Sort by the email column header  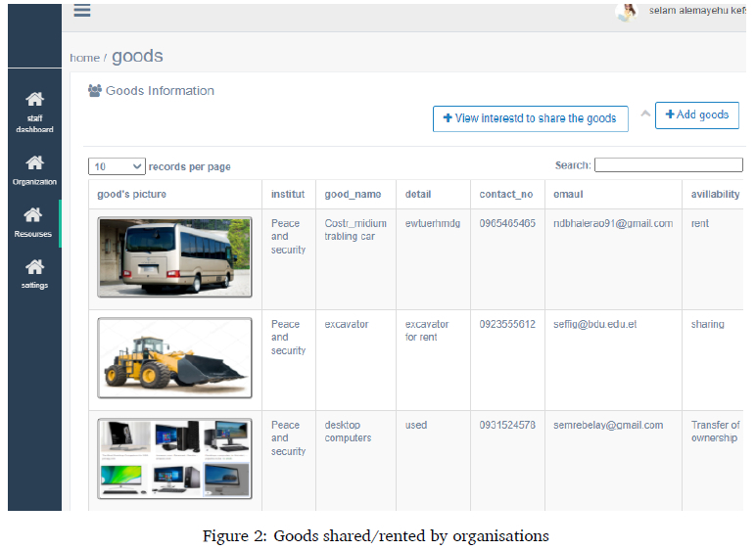pyautogui.click(x=568, y=195)
